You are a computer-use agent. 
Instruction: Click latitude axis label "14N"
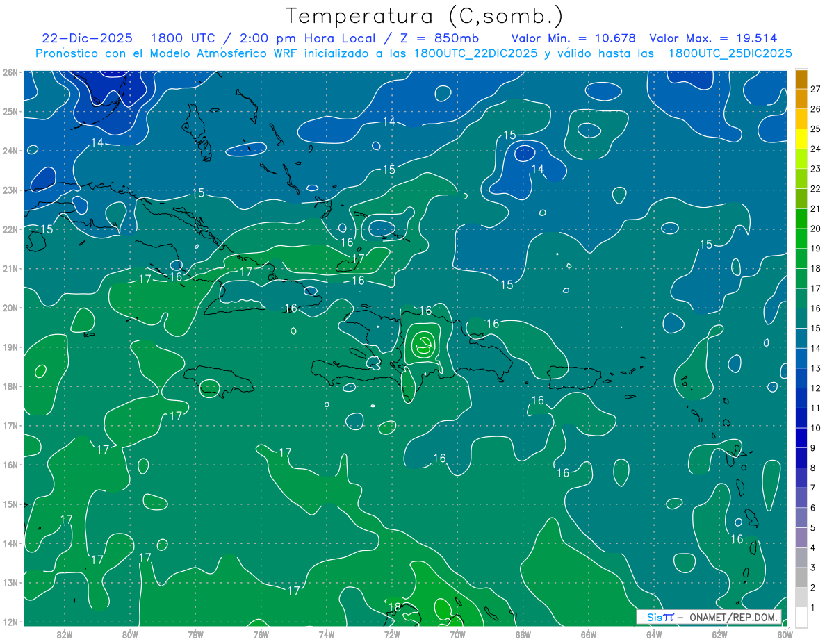point(10,543)
